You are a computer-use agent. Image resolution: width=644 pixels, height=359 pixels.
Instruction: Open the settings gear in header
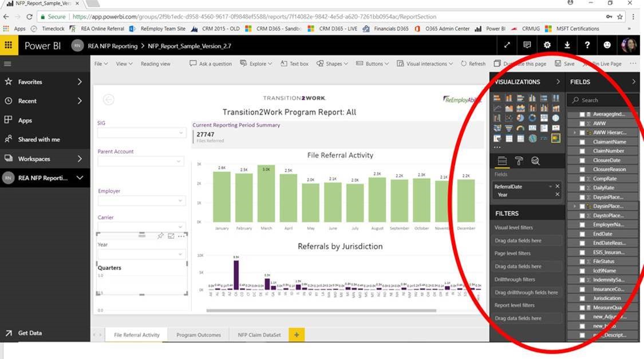[x=547, y=45]
